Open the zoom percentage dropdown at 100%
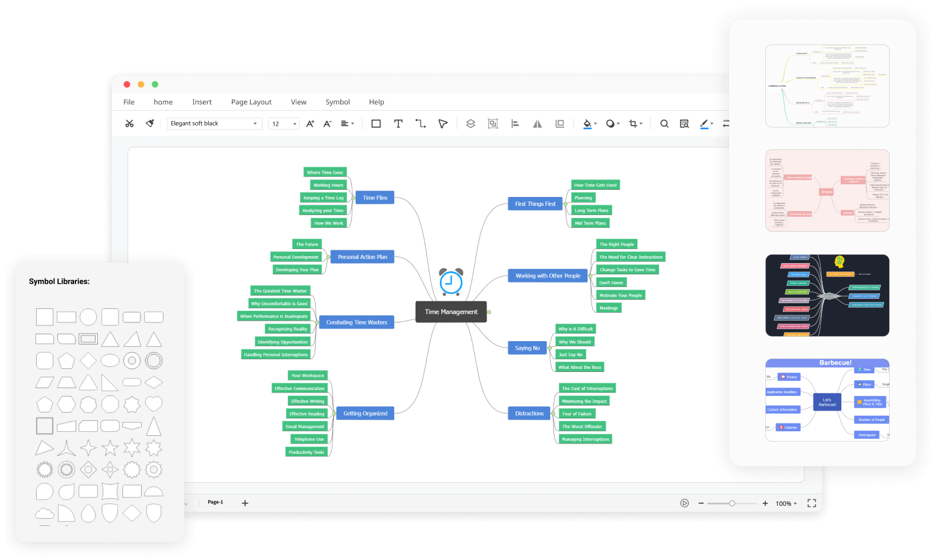Viewport: 938px width, 560px height. coord(785,503)
